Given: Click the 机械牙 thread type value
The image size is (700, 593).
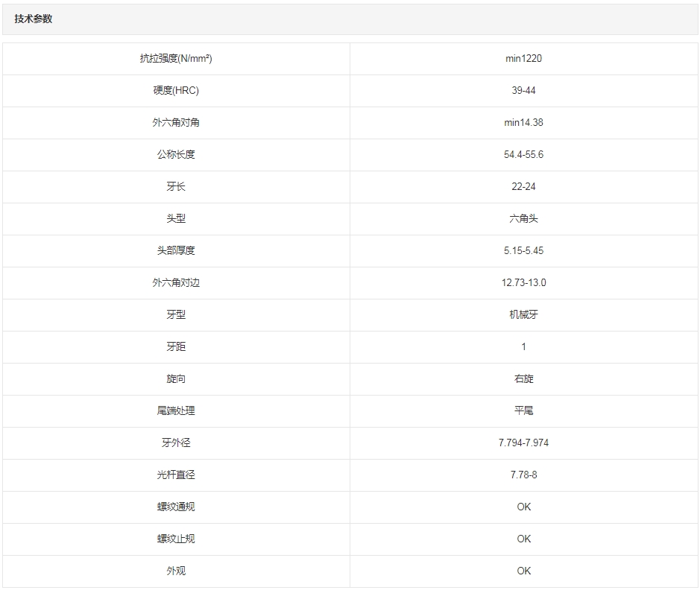Looking at the screenshot, I should (523, 315).
